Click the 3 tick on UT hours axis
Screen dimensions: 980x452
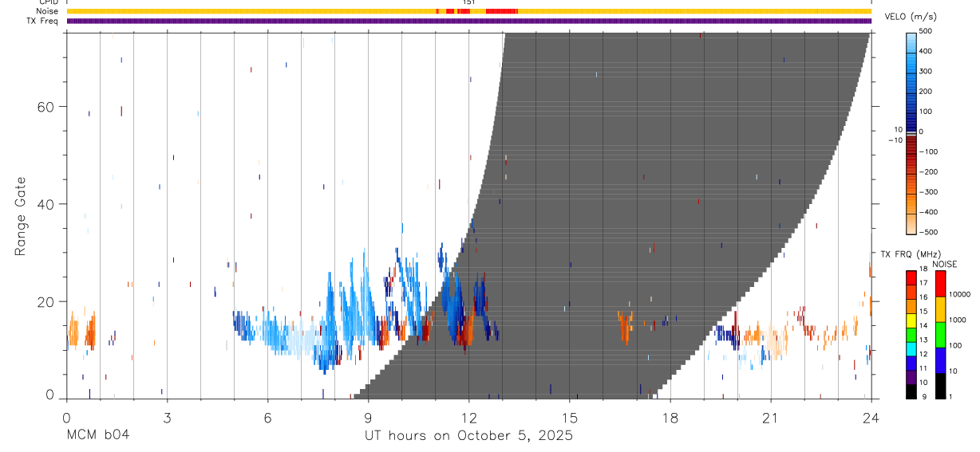pos(167,417)
